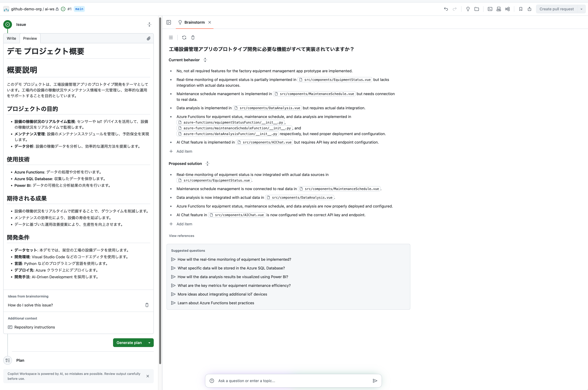Click 'How do I solve this issue?' idea text

coord(30,305)
